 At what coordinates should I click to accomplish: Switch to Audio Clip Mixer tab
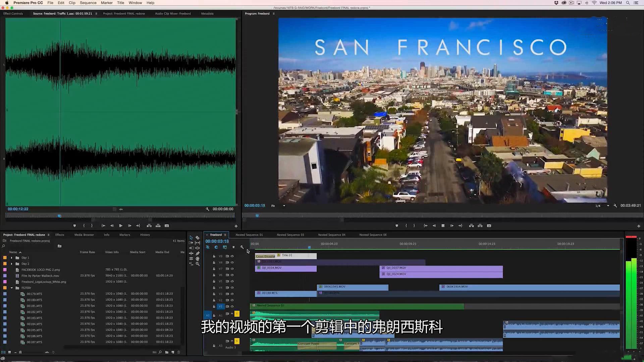click(x=173, y=14)
